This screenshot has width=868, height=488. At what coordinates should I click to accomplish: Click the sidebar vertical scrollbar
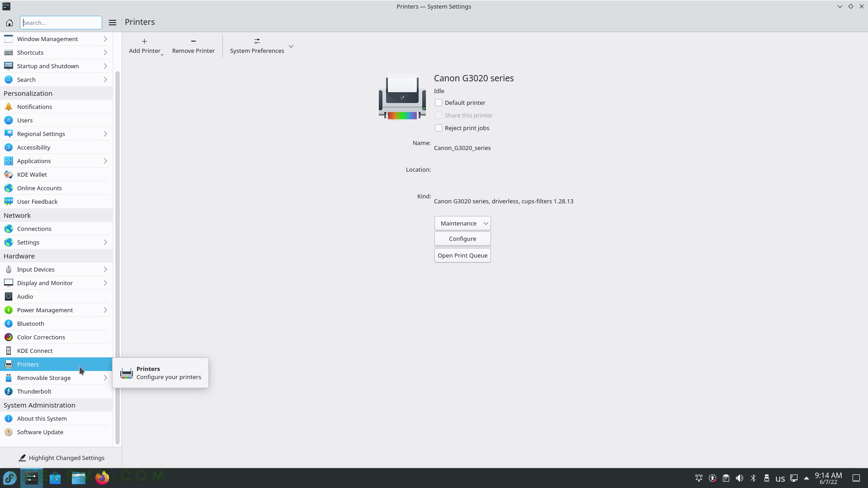tap(118, 258)
